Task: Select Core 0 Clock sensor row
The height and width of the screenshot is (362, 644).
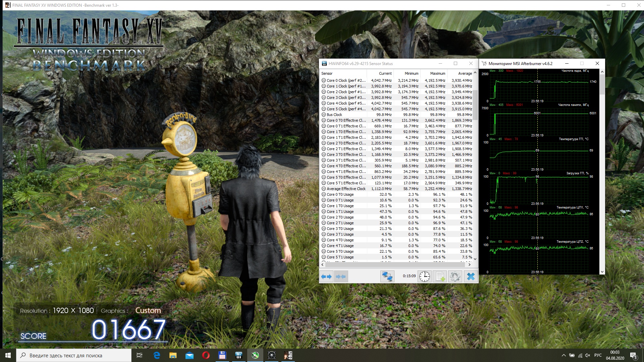Action: tap(345, 80)
